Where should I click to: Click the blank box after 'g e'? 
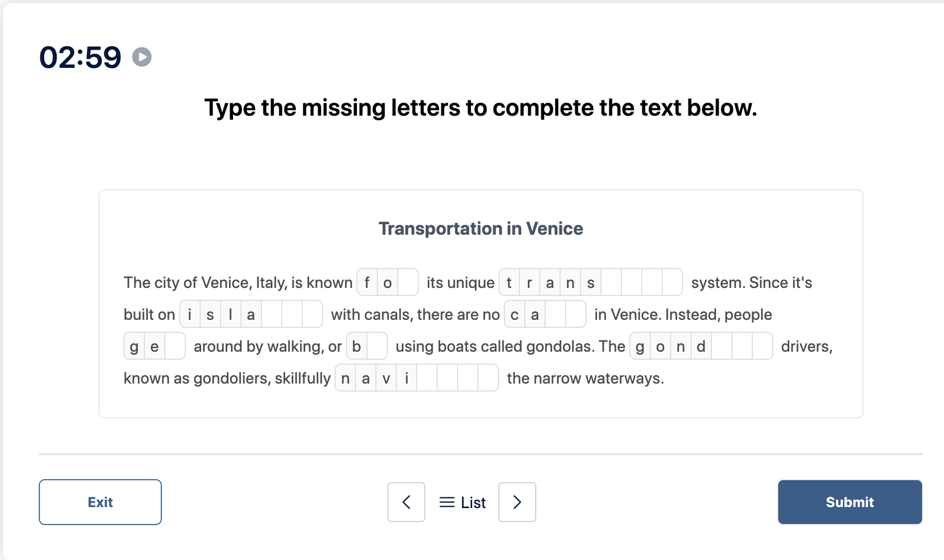pyautogui.click(x=175, y=346)
